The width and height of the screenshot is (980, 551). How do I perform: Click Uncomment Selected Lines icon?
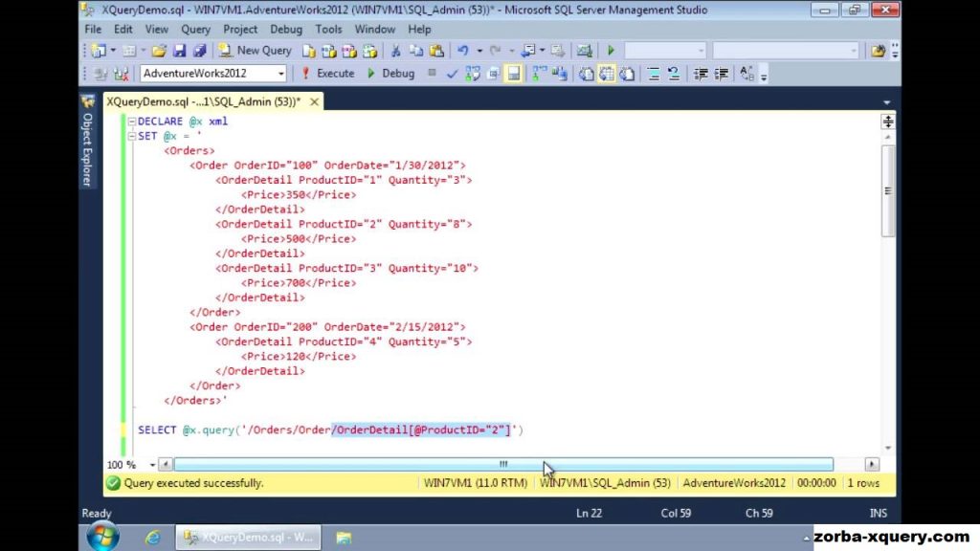coord(674,74)
